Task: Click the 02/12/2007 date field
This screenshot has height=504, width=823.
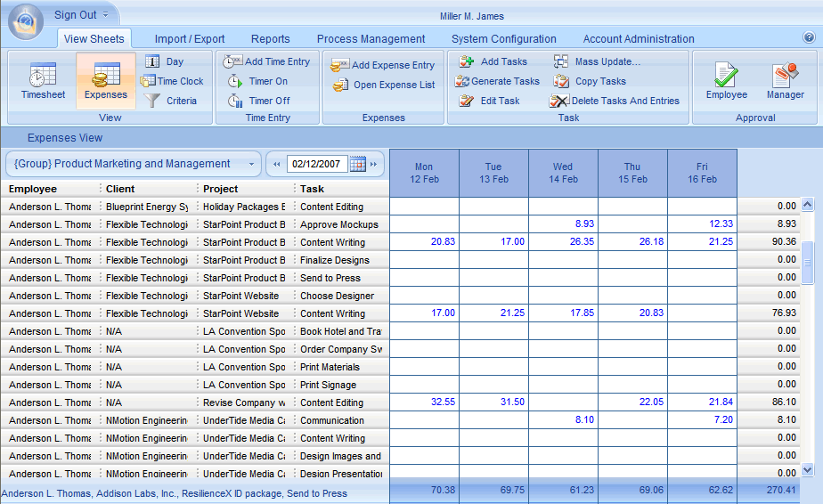Action: 317,164
